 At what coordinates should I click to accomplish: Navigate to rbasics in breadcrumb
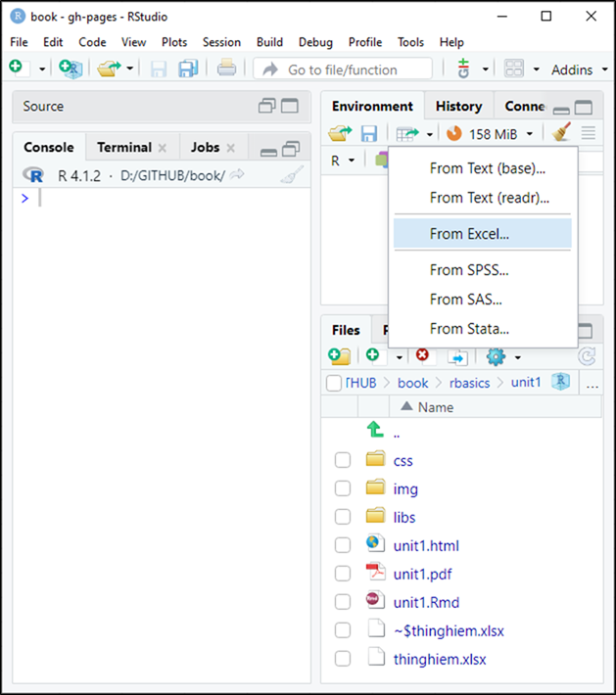pyautogui.click(x=469, y=383)
